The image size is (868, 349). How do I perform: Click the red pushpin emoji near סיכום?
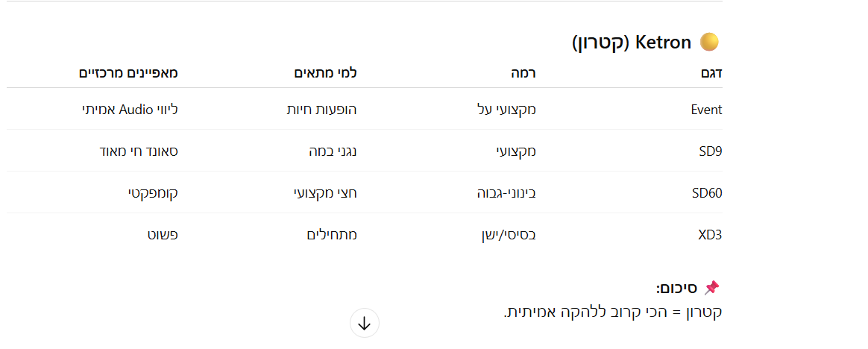point(712,288)
